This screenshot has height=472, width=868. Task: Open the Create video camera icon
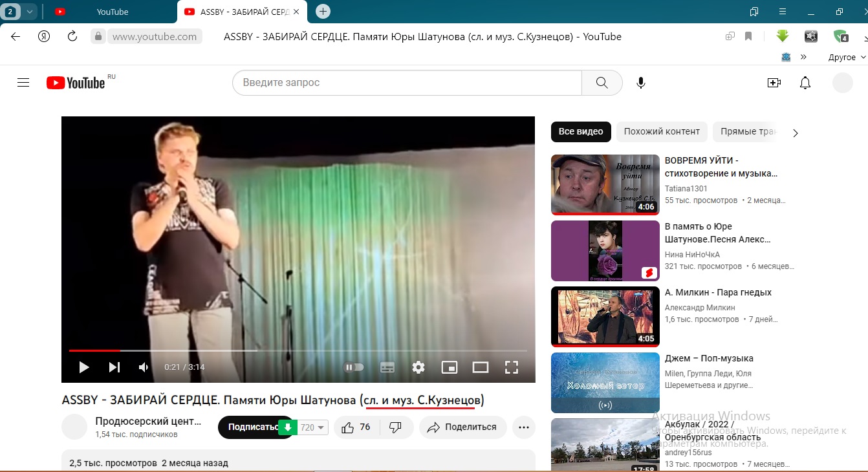pos(774,83)
